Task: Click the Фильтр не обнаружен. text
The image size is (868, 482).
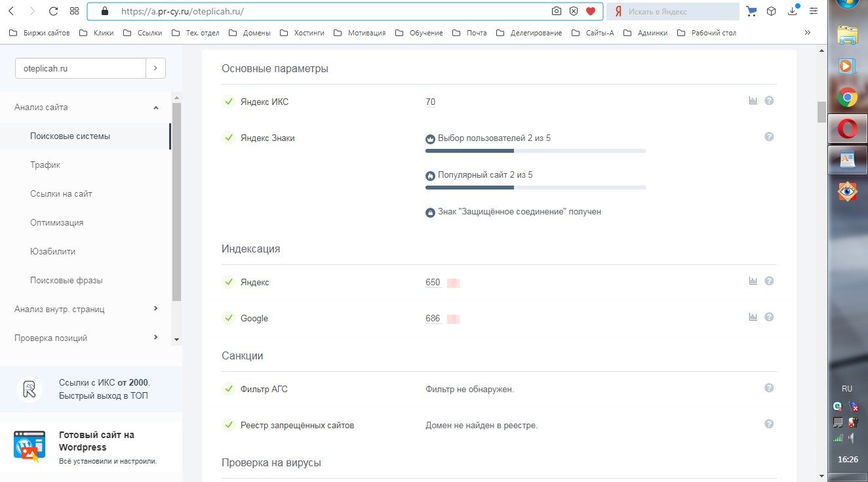Action: pos(469,389)
